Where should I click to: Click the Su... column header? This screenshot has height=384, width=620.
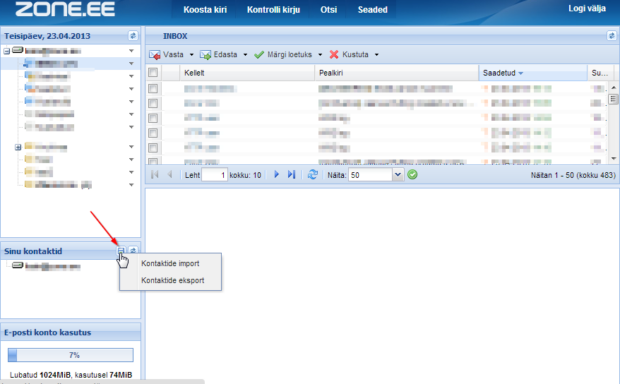click(600, 73)
